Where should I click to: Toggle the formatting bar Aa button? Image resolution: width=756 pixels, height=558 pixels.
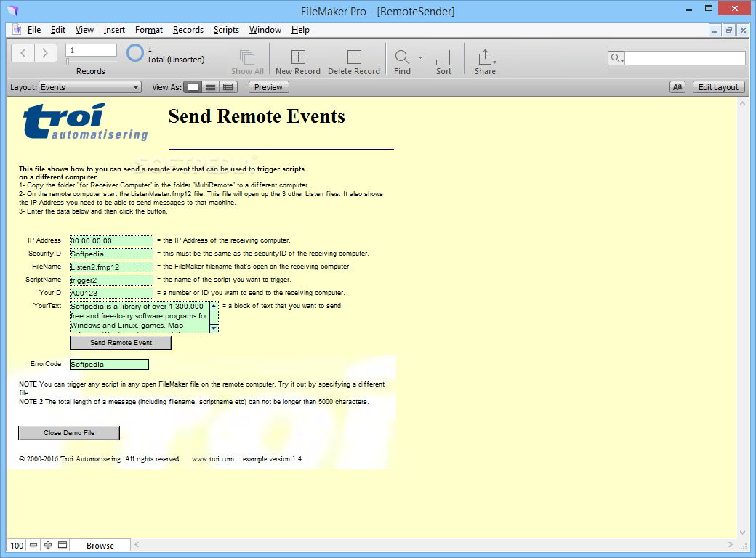pyautogui.click(x=677, y=87)
